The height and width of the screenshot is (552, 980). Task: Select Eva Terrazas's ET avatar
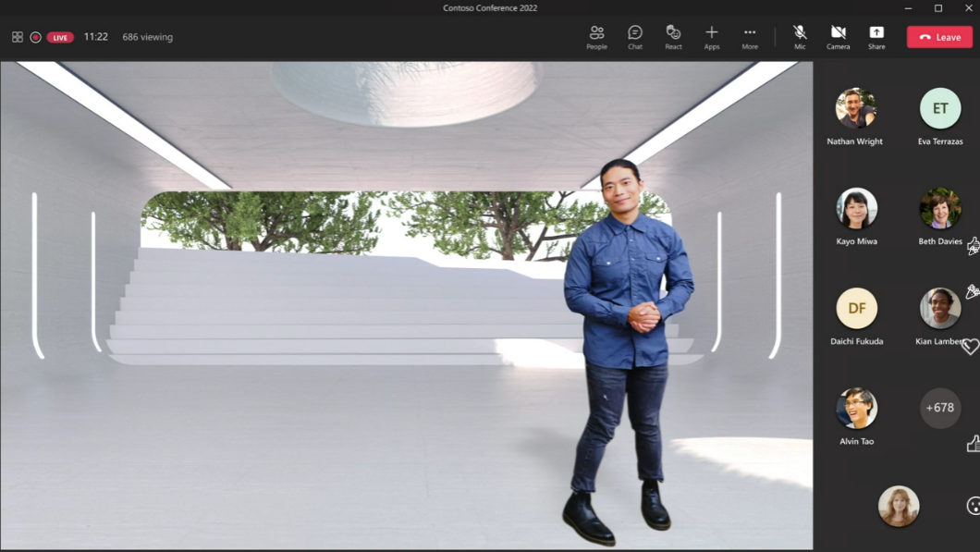point(940,109)
